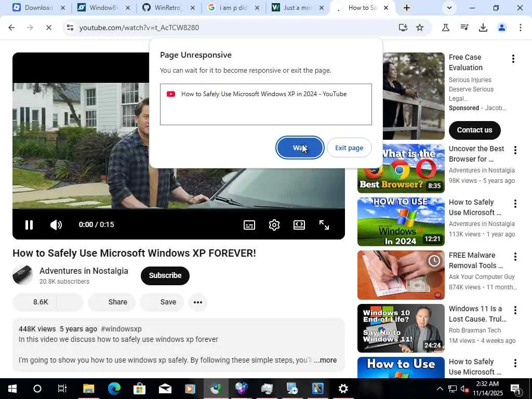Viewport: 532px width, 399px height.
Task: Open the Windows XP In 2024 12:21 thumbnail
Action: [401, 221]
